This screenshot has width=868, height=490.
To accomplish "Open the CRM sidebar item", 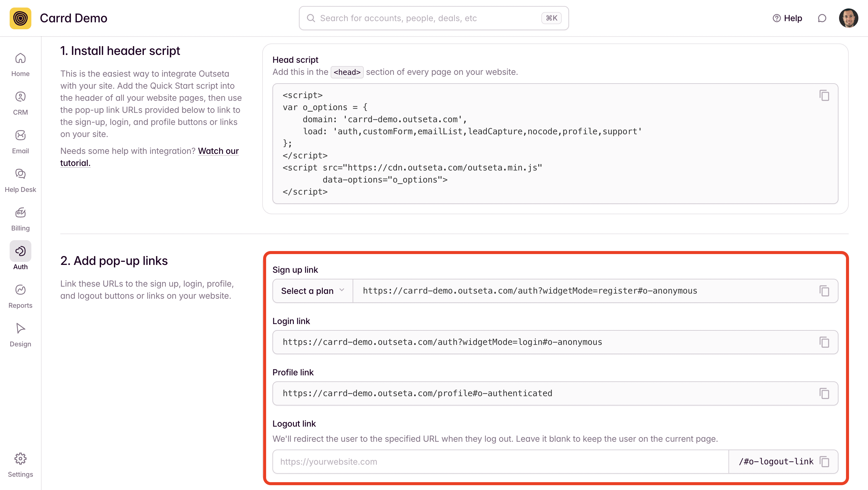I will click(x=20, y=103).
